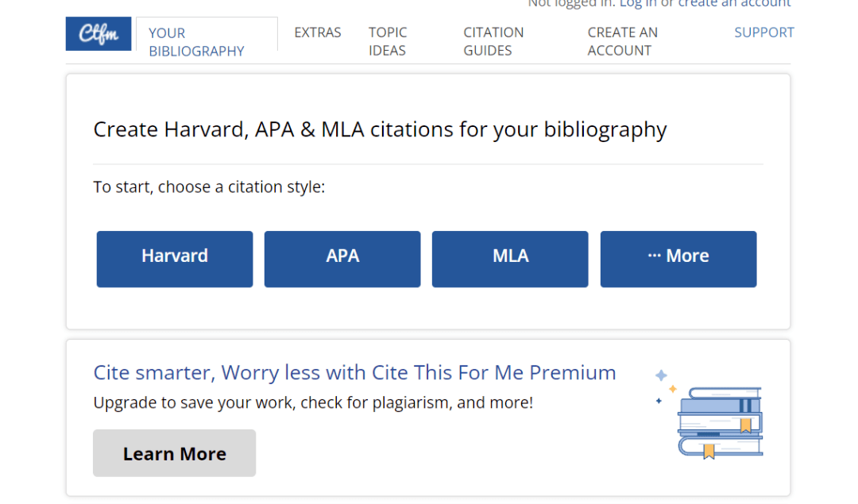Choose the MLA citation style

510,259
